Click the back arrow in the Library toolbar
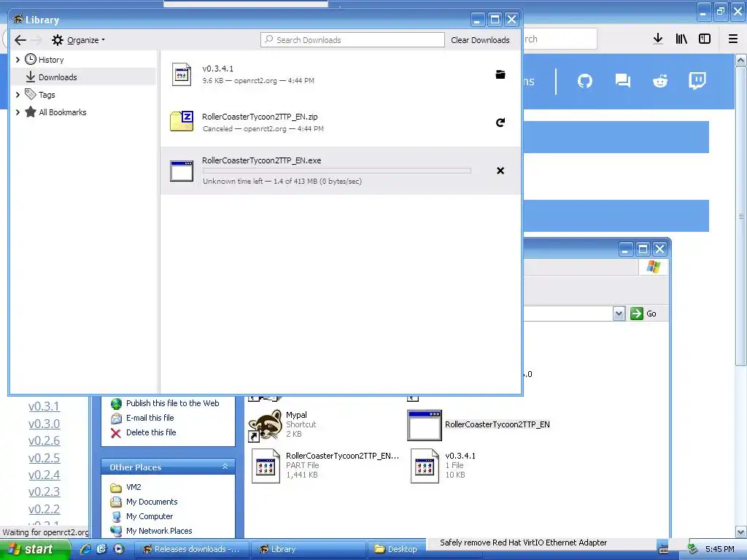The image size is (747, 560). click(x=20, y=40)
